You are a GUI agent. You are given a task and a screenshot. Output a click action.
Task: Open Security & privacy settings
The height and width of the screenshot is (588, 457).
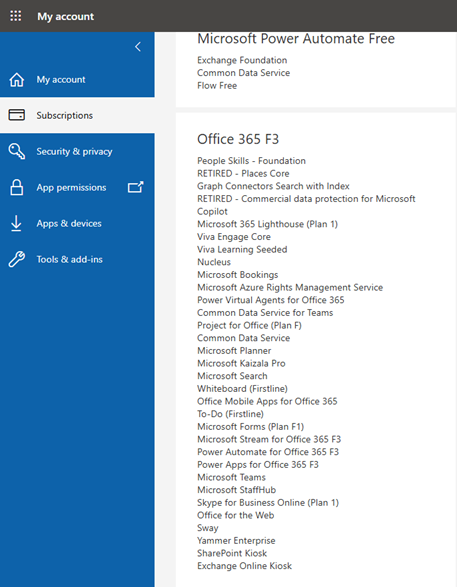(x=77, y=152)
